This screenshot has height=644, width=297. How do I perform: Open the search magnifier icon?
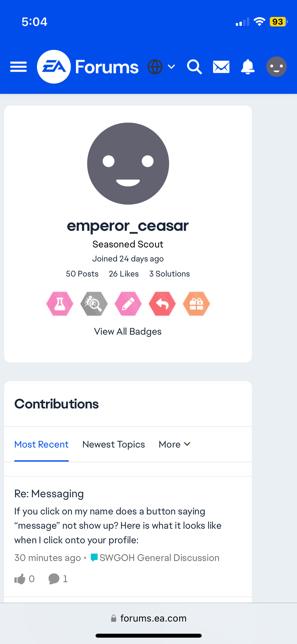pyautogui.click(x=195, y=67)
